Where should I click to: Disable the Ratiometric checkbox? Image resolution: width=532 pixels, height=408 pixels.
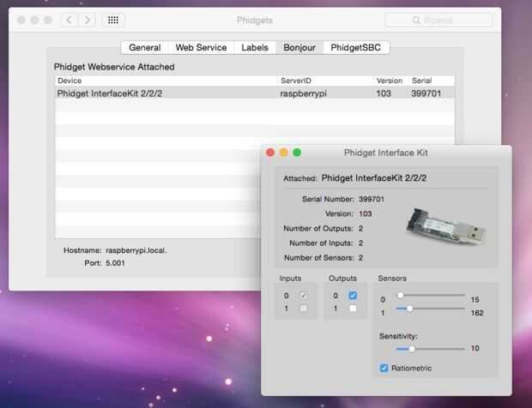coord(384,368)
